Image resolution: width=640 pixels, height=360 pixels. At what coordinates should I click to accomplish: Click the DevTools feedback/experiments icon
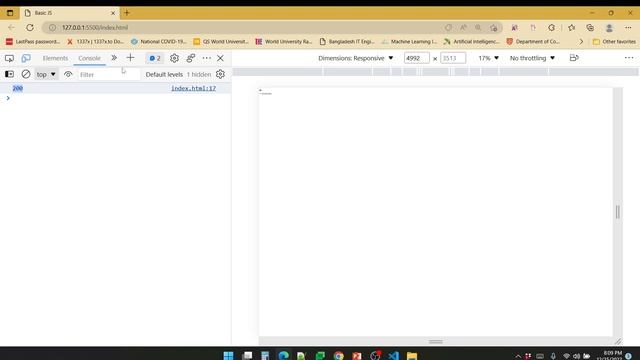click(191, 58)
